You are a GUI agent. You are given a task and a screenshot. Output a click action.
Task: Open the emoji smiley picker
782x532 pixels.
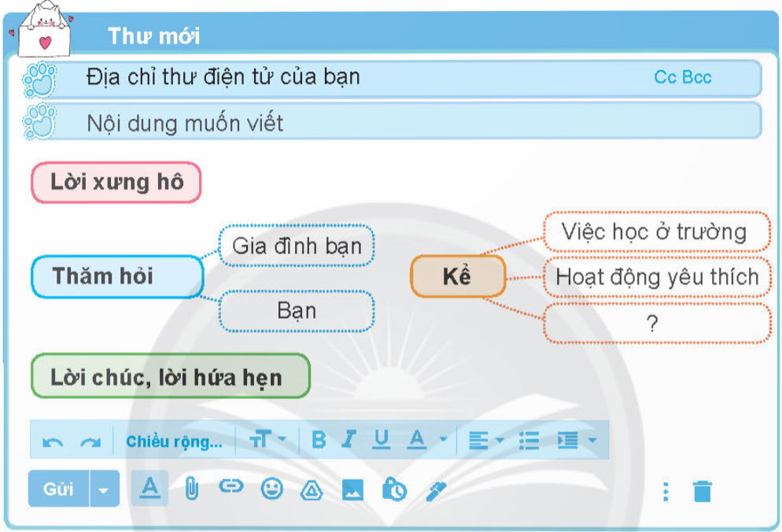click(x=271, y=489)
